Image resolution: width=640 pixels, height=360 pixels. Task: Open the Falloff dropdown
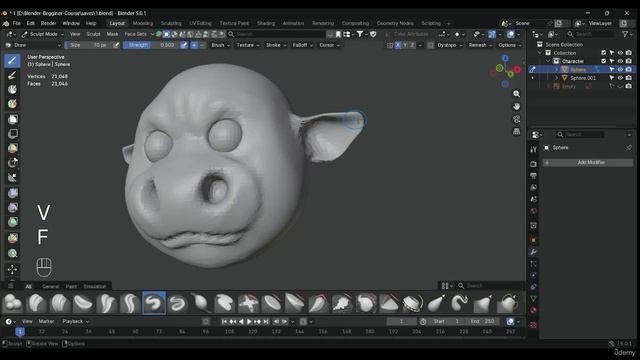coord(302,45)
